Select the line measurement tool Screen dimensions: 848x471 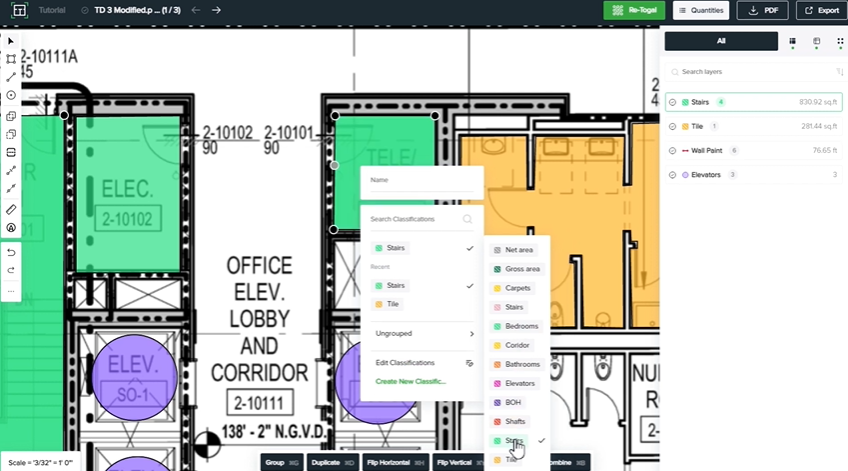(x=11, y=77)
